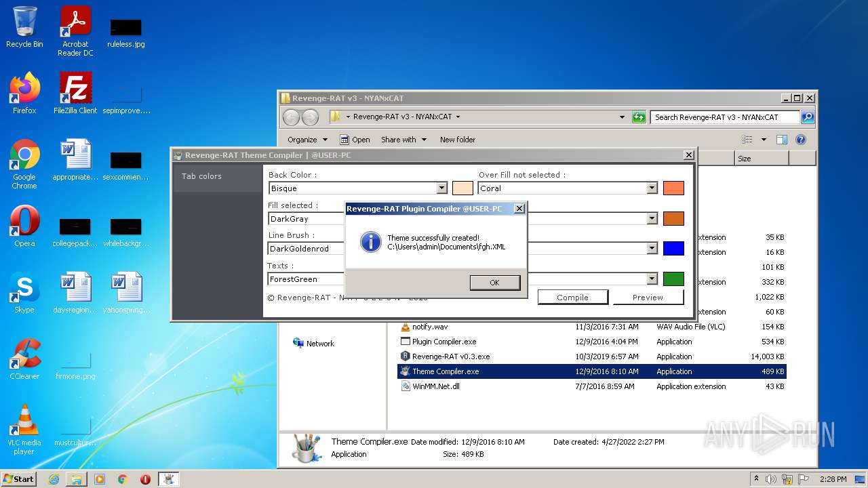
Task: Click the taskbar clock showing 2:28 PM
Action: 833,479
